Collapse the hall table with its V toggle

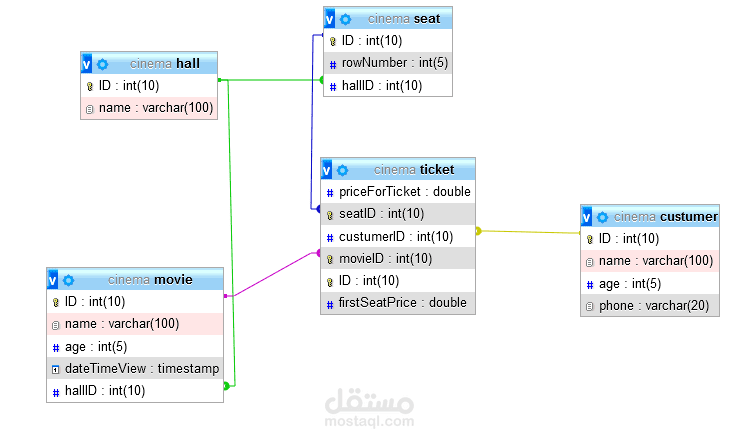[x=87, y=64]
